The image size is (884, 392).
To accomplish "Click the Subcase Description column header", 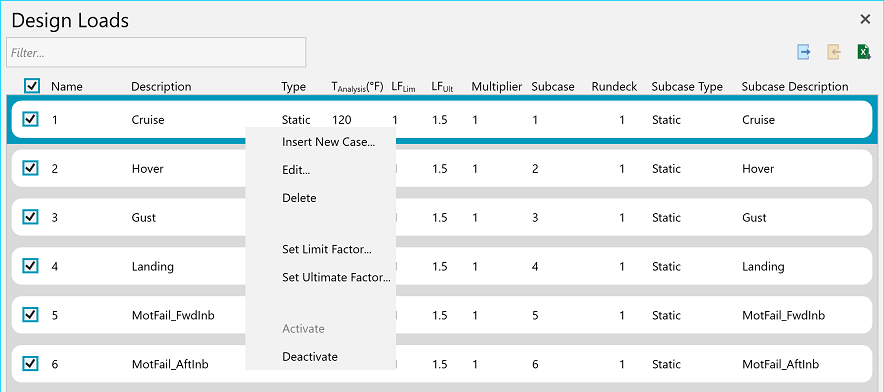I will [795, 87].
